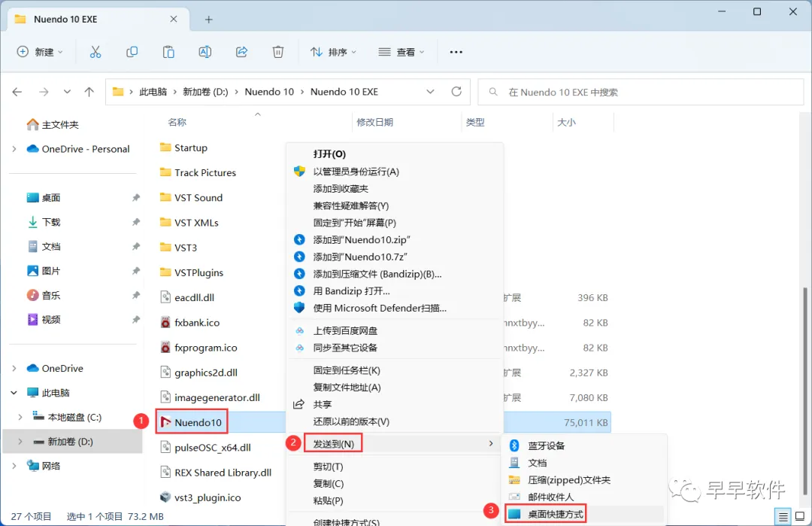Click the vertical scrollbar of file list
Image resolution: width=812 pixels, height=526 pixels.
[804, 391]
